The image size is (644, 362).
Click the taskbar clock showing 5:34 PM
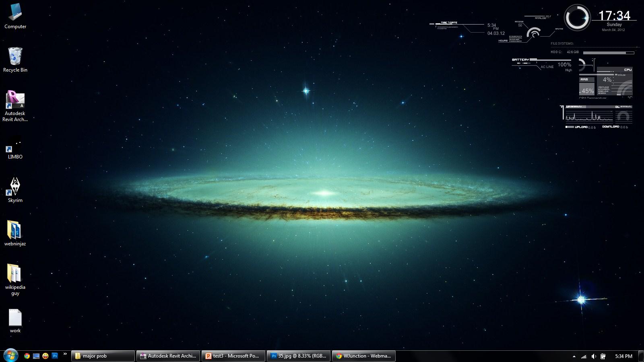point(623,356)
